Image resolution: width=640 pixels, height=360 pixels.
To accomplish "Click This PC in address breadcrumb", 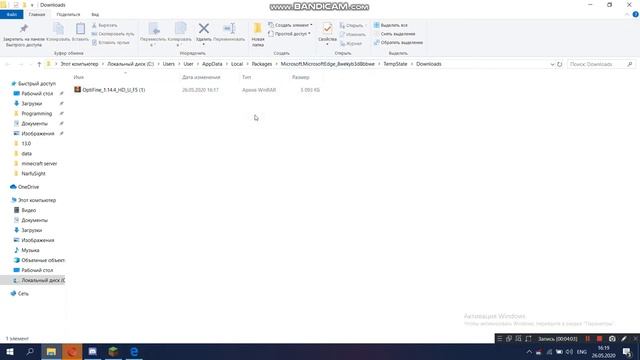I will 80,64.
